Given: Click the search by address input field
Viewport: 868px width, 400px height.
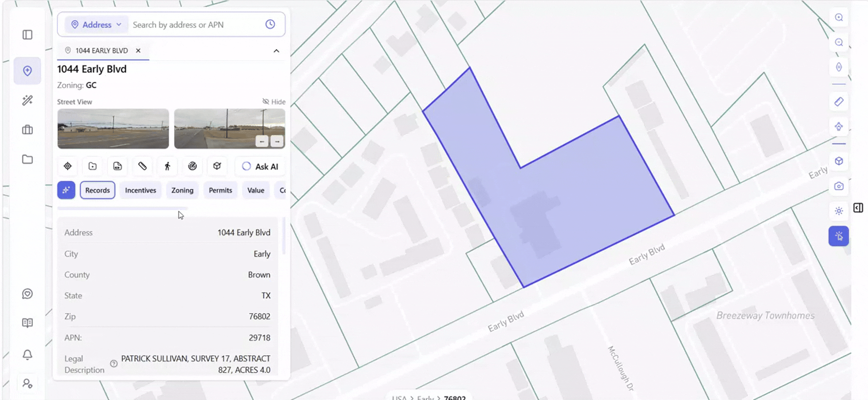Looking at the screenshot, I should (195, 25).
